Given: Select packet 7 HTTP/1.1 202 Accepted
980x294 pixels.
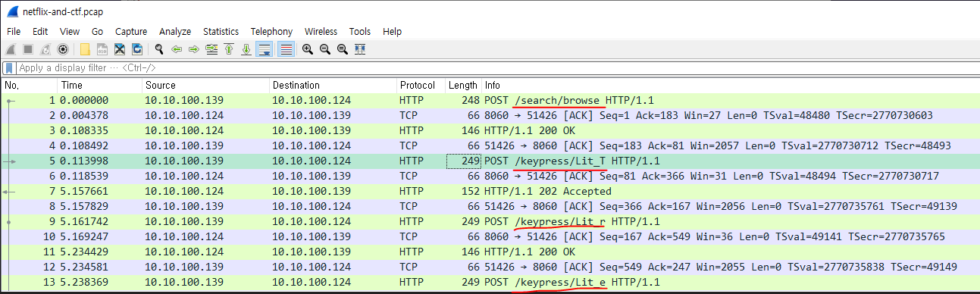Looking at the screenshot, I should [490, 191].
